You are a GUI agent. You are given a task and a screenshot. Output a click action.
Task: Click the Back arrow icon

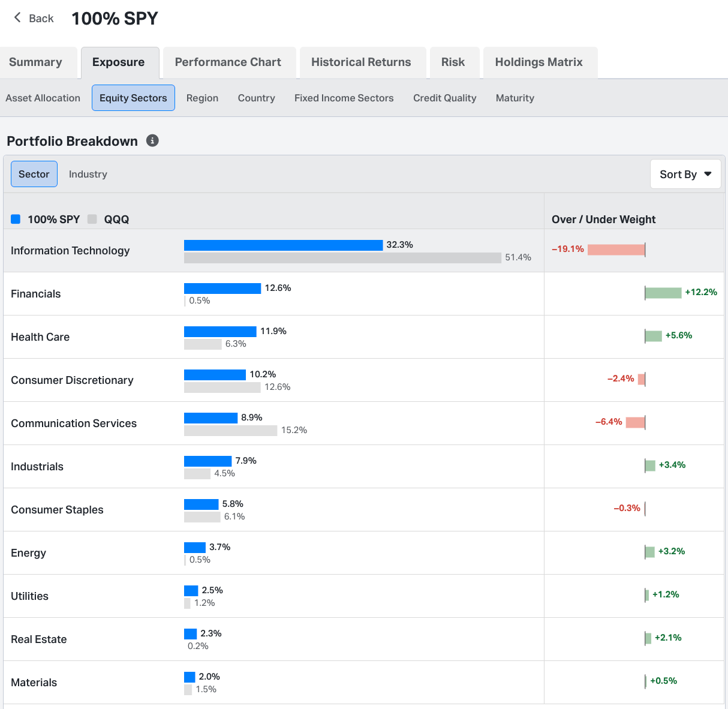pos(17,17)
